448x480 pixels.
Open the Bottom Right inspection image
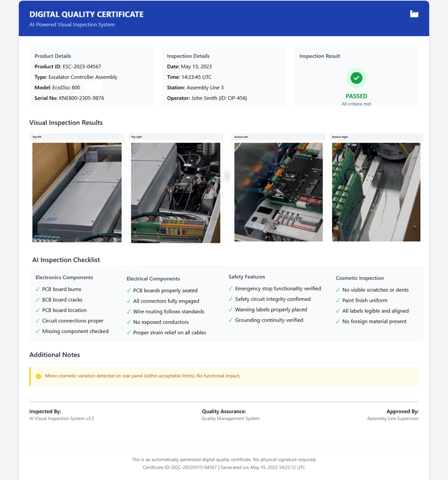[x=377, y=192]
